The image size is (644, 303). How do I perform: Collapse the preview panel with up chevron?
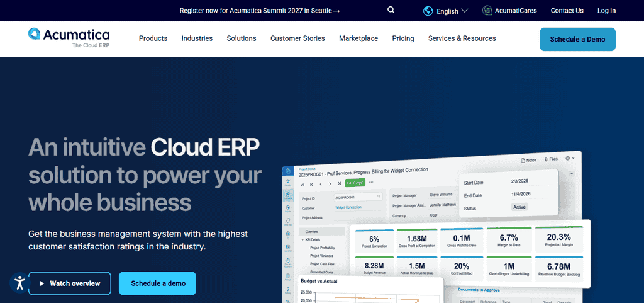[x=571, y=174]
